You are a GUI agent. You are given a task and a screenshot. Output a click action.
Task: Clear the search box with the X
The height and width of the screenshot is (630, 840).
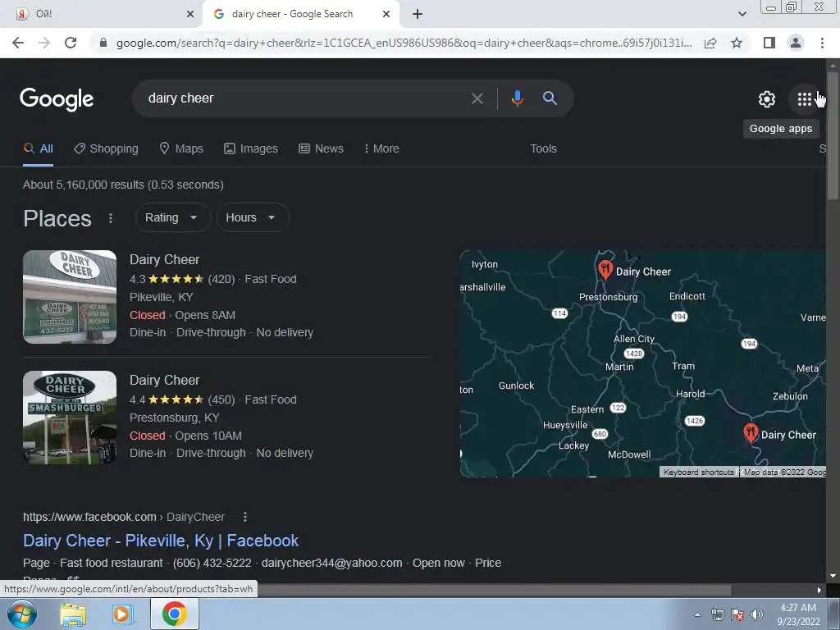click(x=477, y=98)
